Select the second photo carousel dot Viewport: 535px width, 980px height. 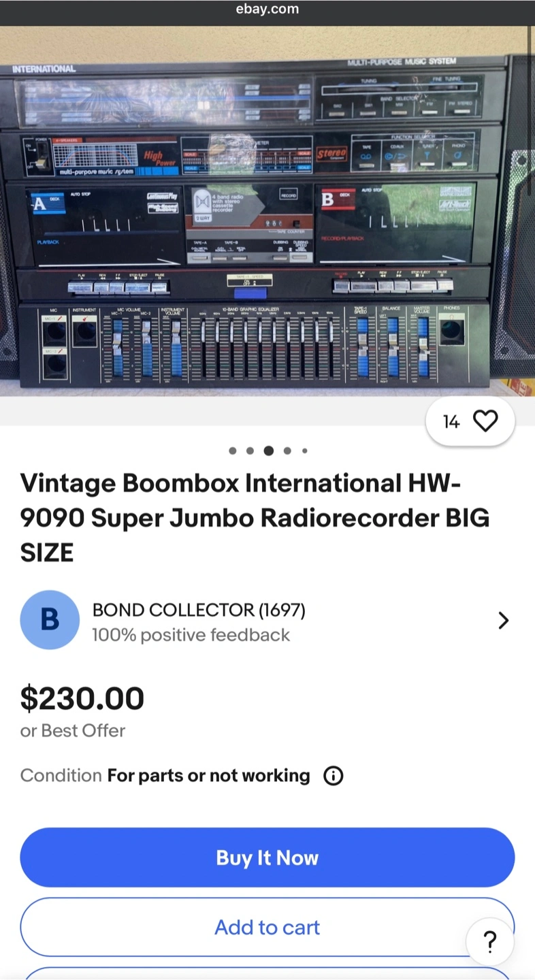tap(250, 451)
